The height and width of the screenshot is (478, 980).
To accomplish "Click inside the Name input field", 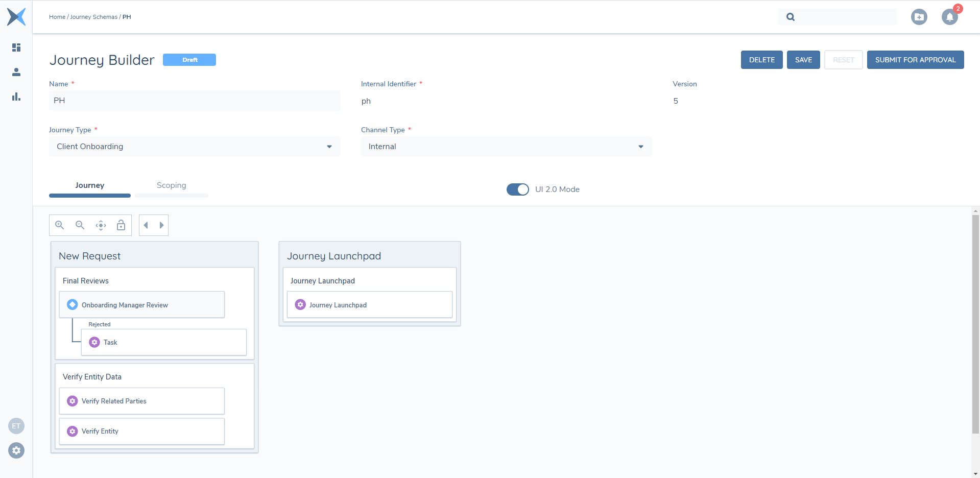I will point(194,101).
